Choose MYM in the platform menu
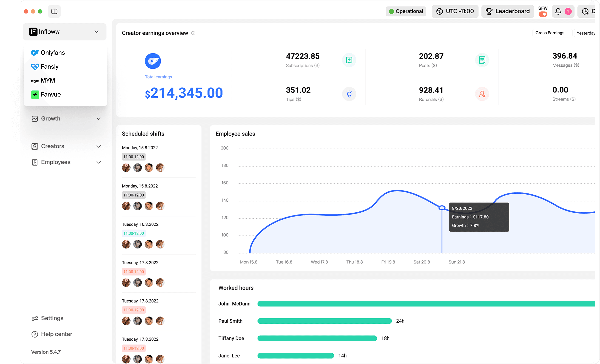This screenshot has width=600, height=364. [x=48, y=81]
